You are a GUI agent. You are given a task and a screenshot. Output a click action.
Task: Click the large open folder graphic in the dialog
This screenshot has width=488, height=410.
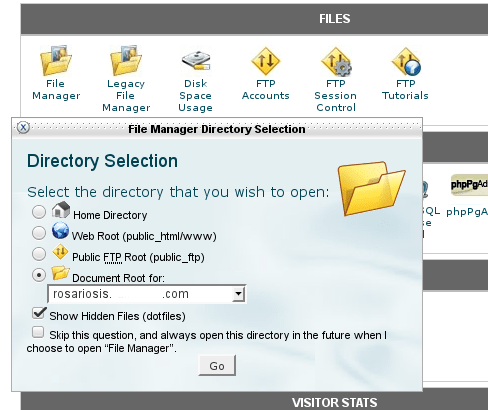tap(371, 188)
